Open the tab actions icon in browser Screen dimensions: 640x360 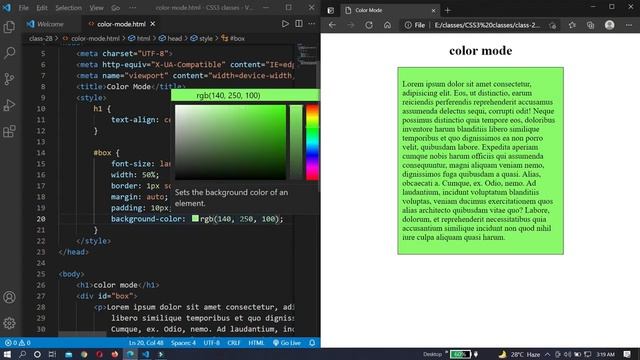(331, 10)
